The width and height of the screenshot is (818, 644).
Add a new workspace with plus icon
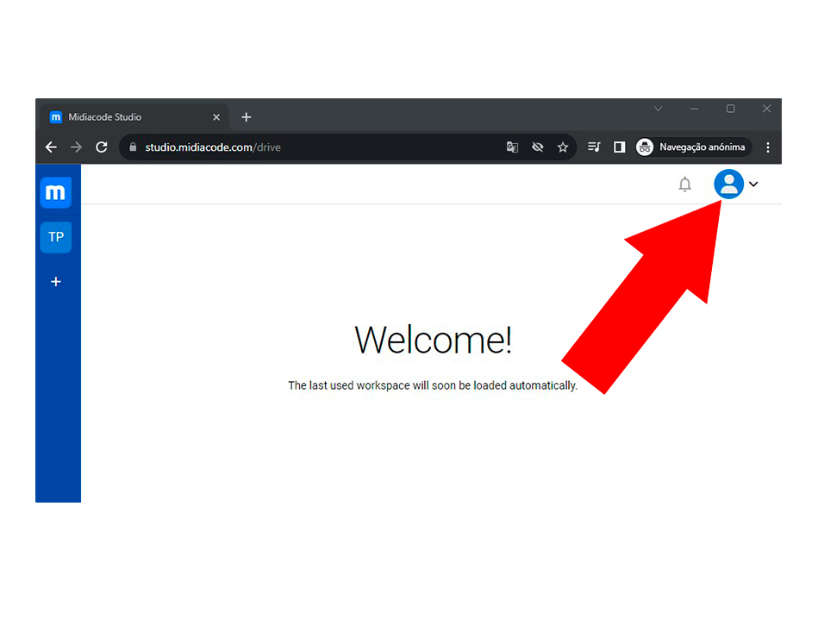[56, 282]
